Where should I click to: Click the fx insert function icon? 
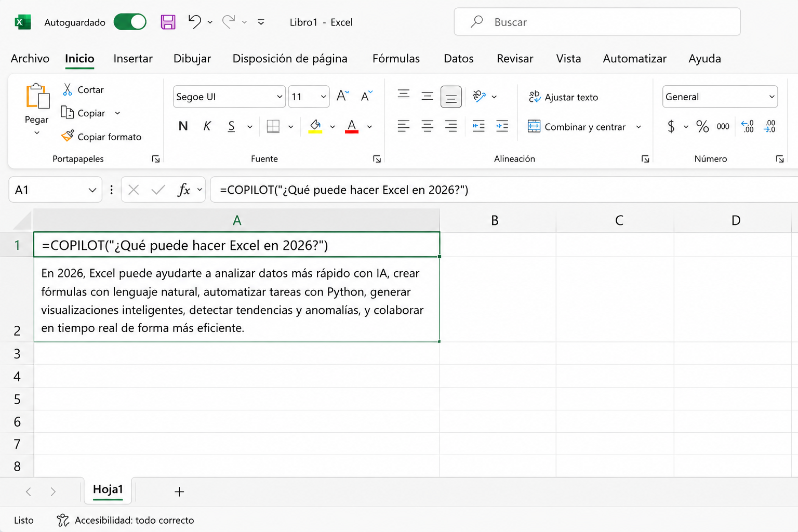click(x=184, y=190)
